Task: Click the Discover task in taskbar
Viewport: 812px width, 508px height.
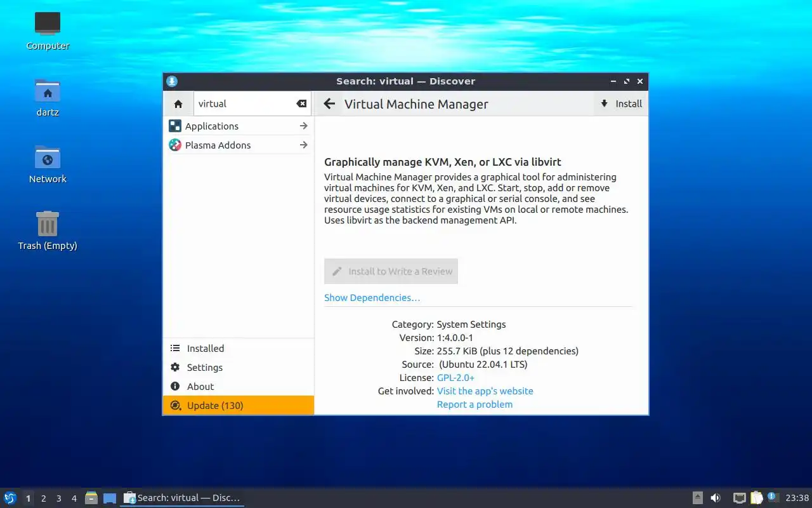Action: click(x=182, y=498)
